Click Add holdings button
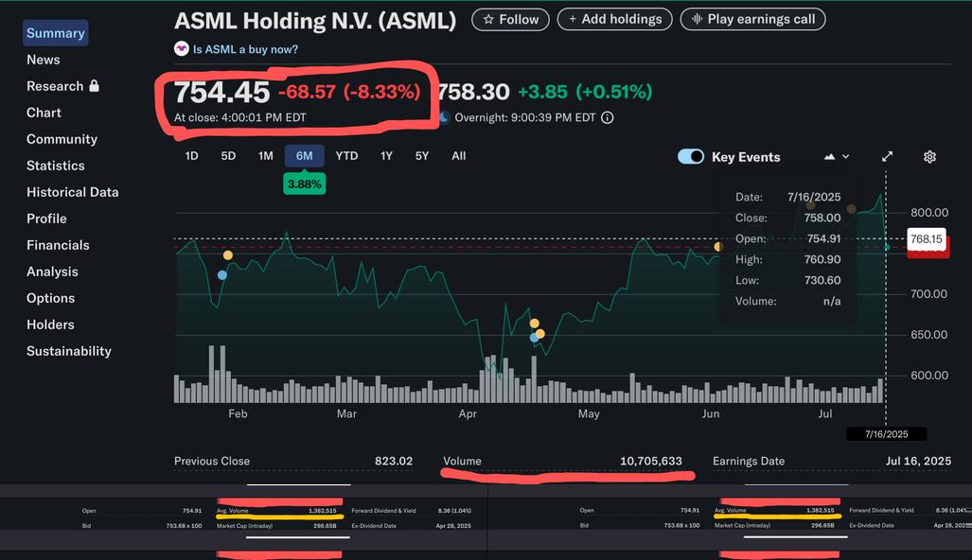 (614, 19)
